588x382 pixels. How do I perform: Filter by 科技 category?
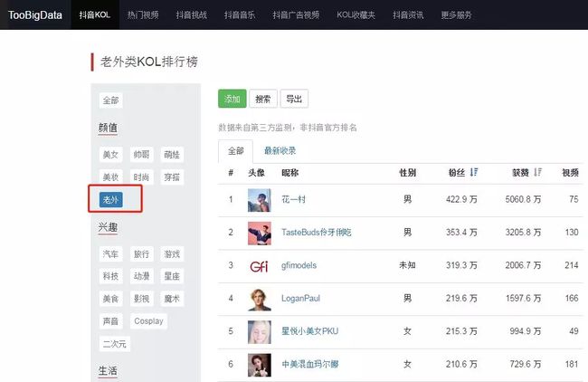pyautogui.click(x=110, y=276)
